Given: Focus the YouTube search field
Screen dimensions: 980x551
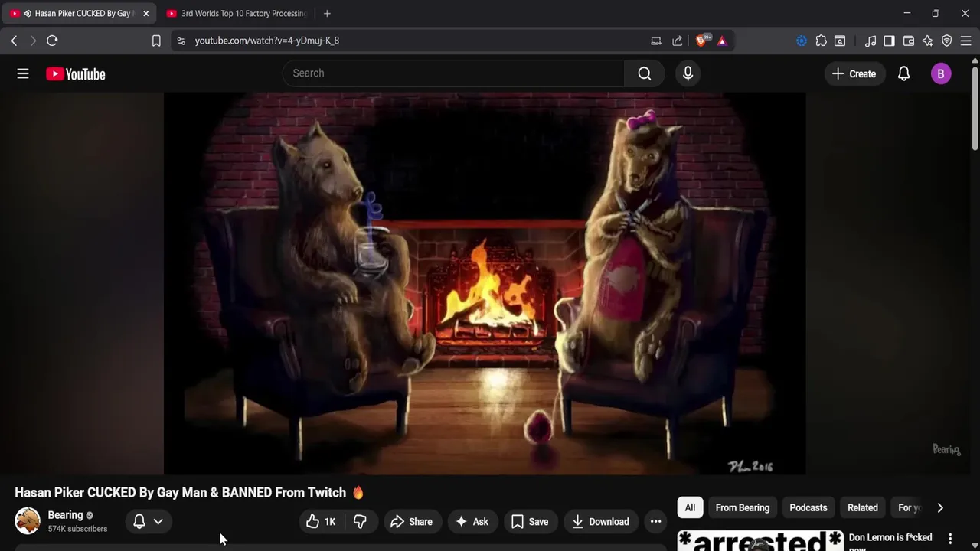Looking at the screenshot, I should [453, 73].
